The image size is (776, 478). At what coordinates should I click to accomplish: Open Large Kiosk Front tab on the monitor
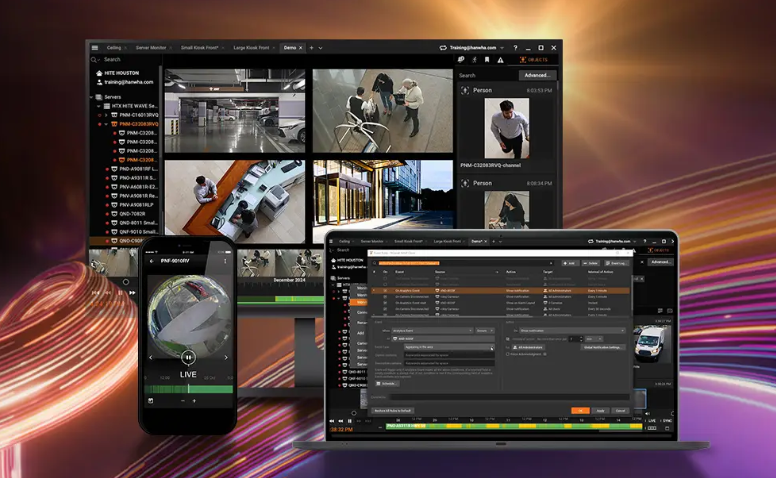click(251, 48)
